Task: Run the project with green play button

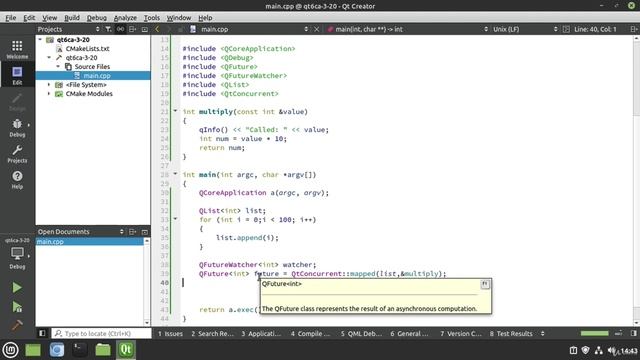Action: [x=17, y=287]
